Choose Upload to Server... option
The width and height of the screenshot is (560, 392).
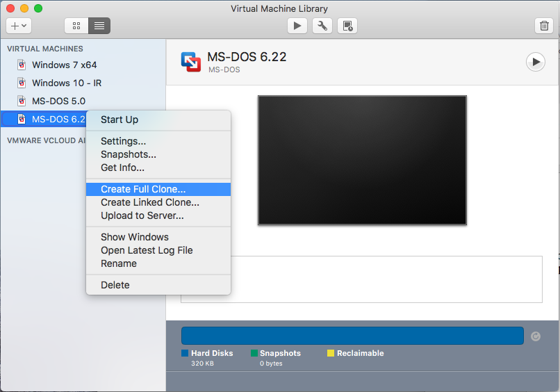tap(142, 215)
